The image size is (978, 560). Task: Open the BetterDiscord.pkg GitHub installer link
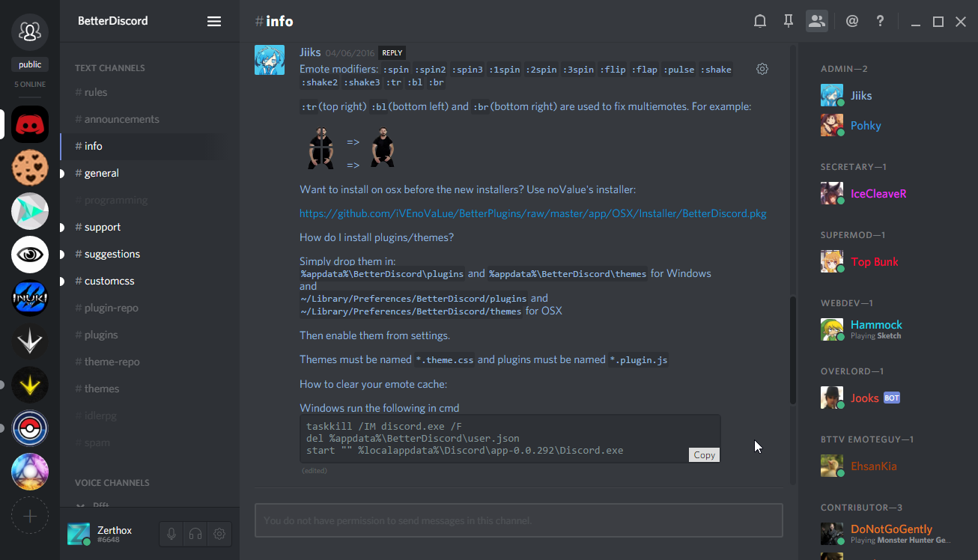pos(533,213)
